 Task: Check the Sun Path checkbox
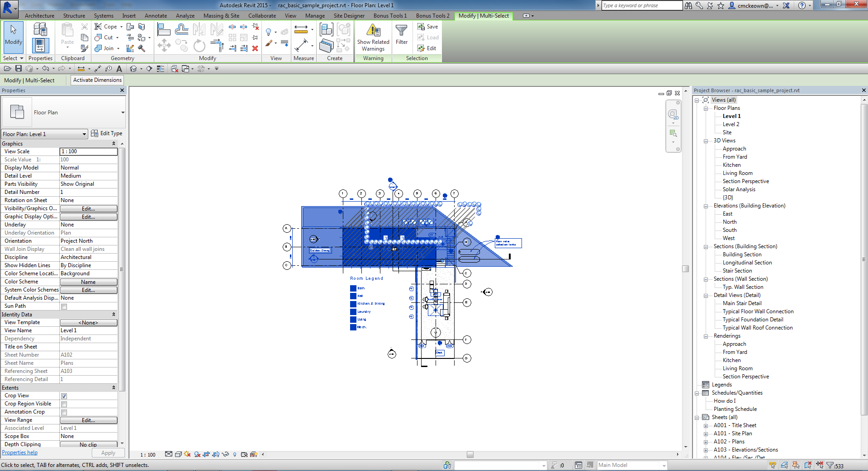point(64,306)
